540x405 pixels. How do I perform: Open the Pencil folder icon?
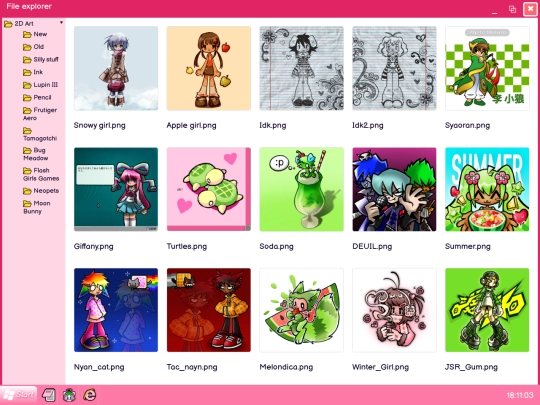coord(27,98)
